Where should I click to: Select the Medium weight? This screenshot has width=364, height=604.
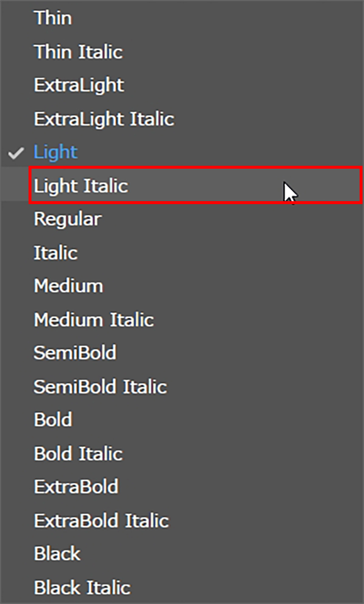[68, 286]
